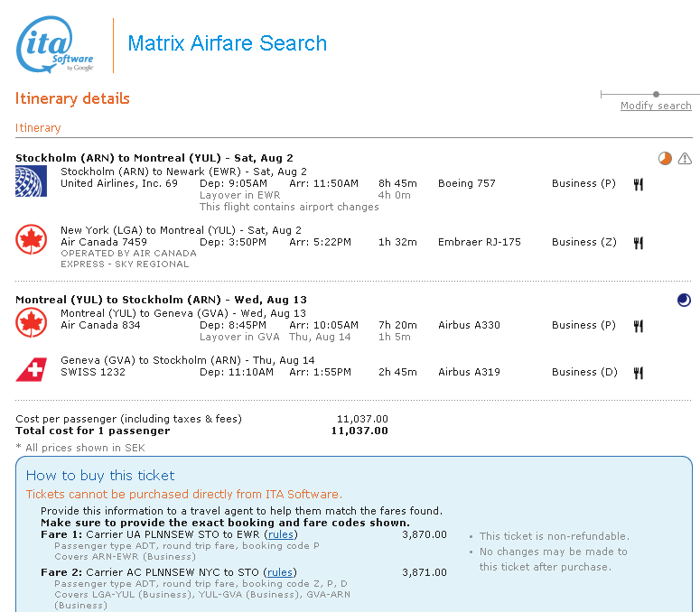Open the Modify search link
The image size is (700, 612).
point(656,107)
